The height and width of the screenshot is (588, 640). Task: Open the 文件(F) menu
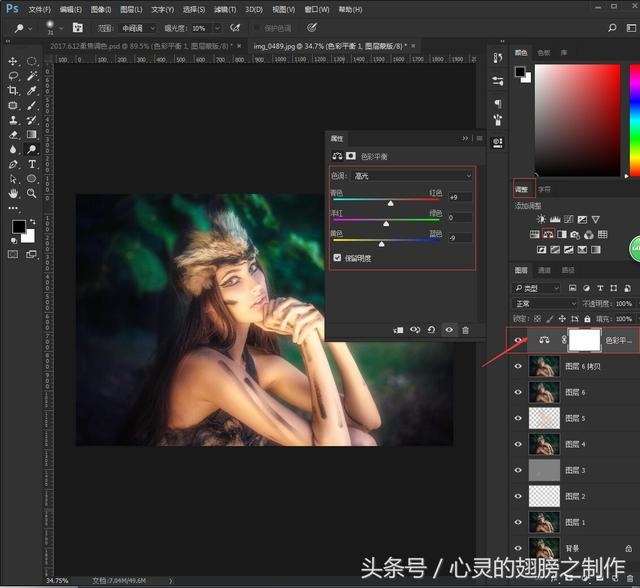click(x=40, y=9)
